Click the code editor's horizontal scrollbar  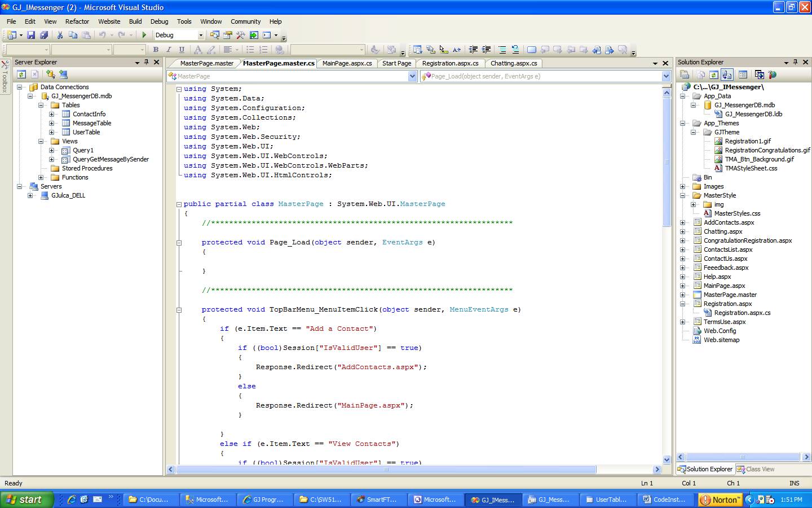(x=386, y=469)
